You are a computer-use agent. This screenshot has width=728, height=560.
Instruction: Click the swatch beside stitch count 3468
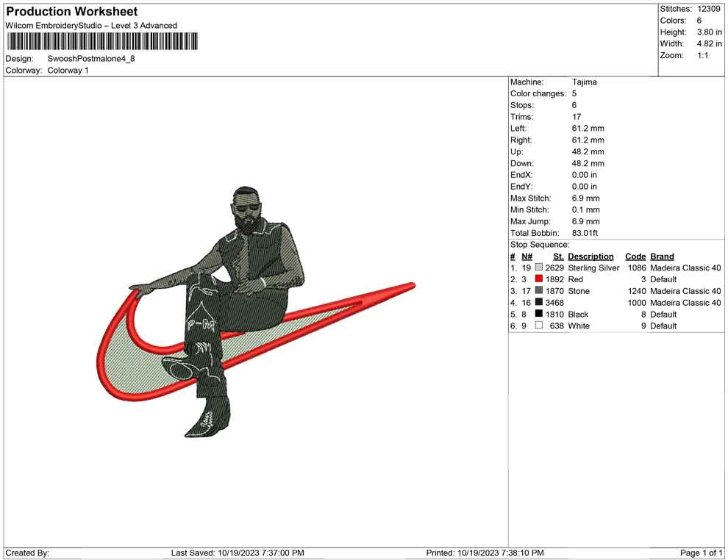pos(539,303)
